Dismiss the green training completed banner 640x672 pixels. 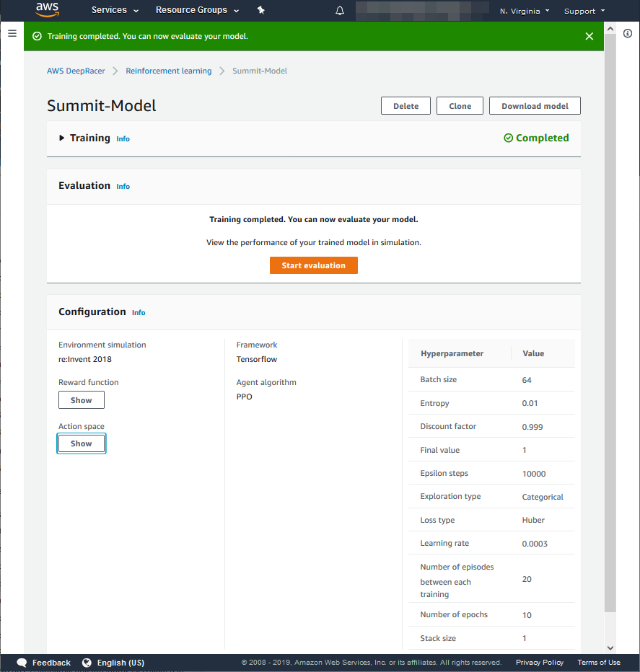(x=589, y=36)
